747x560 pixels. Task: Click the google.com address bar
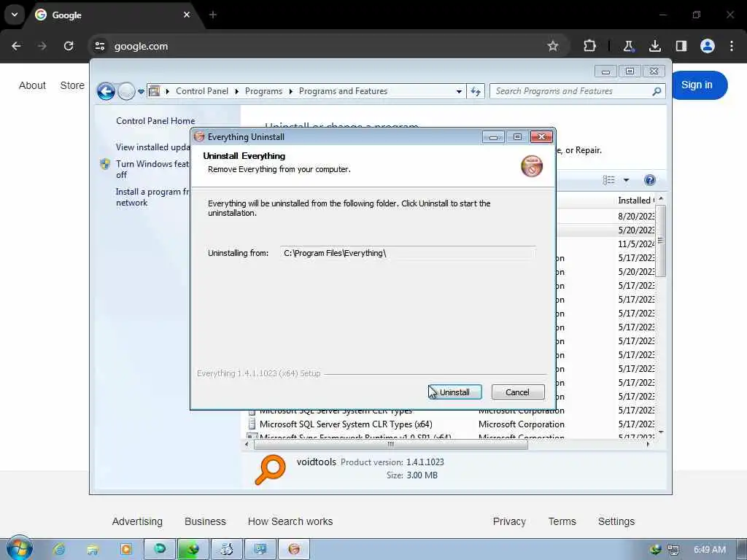(x=329, y=46)
